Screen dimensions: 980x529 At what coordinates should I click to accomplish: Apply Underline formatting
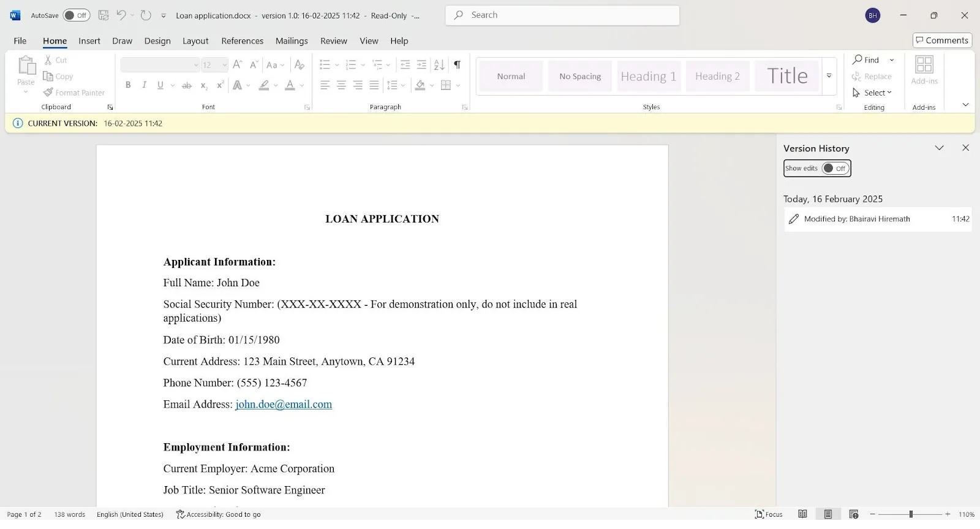point(160,85)
